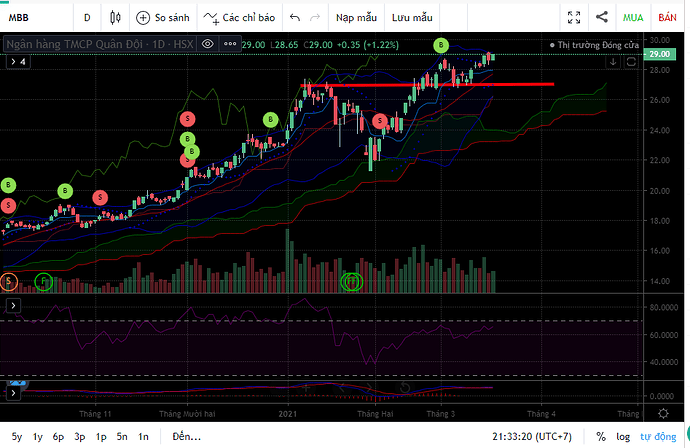Click the orange S event icon on time axis

coord(8,282)
